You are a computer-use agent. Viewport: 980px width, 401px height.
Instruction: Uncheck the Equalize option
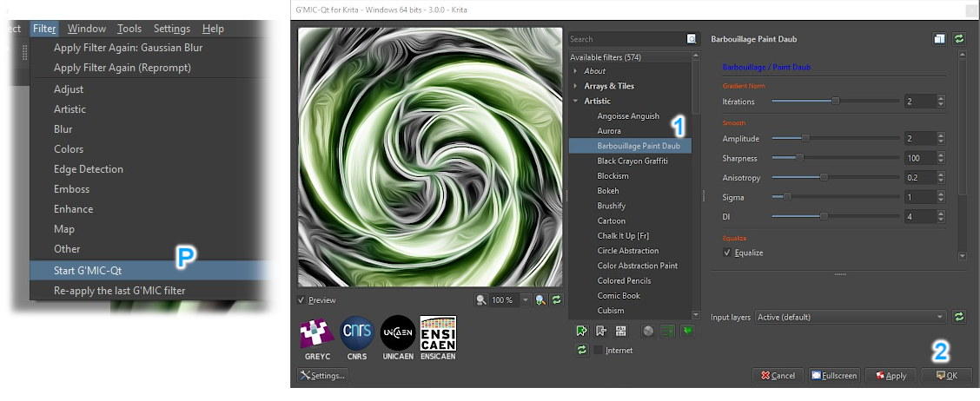coord(727,253)
